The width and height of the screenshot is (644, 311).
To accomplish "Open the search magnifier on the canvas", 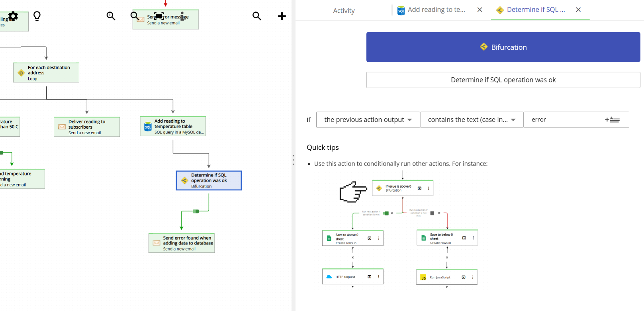I will pyautogui.click(x=257, y=16).
